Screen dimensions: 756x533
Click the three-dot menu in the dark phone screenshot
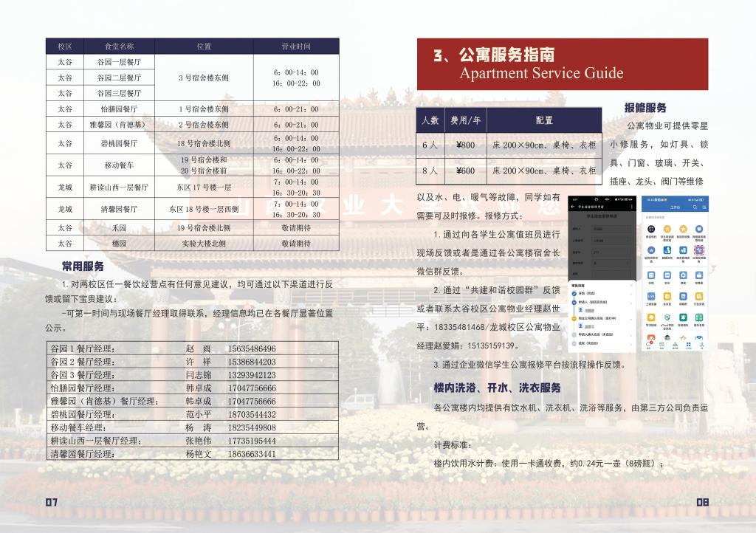pyautogui.click(x=632, y=207)
